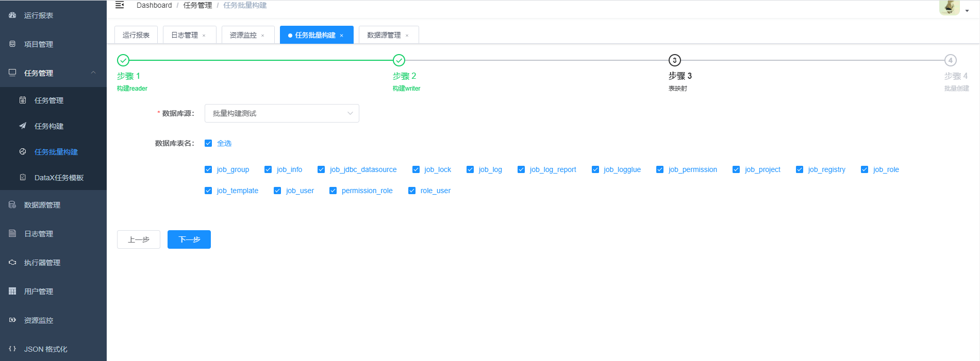Image resolution: width=980 pixels, height=361 pixels.
Task: Uncheck the job_log_report checkbox
Action: tap(521, 169)
